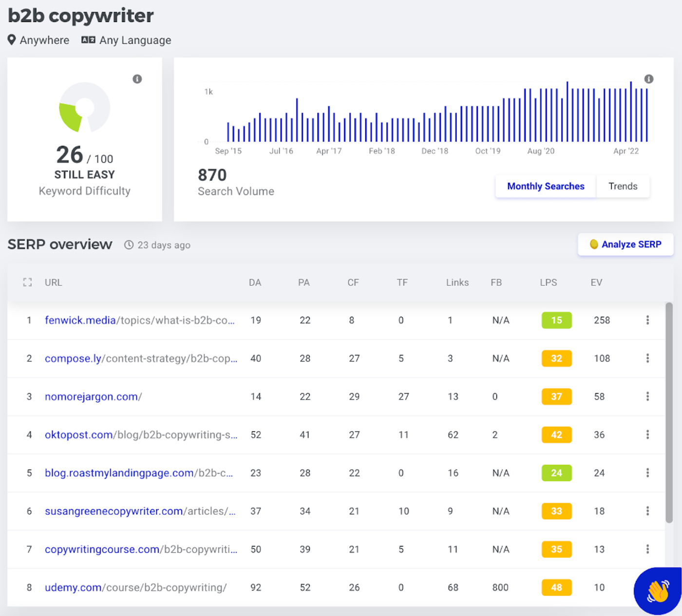Sort by the CF column header
The image size is (682, 616).
click(353, 282)
